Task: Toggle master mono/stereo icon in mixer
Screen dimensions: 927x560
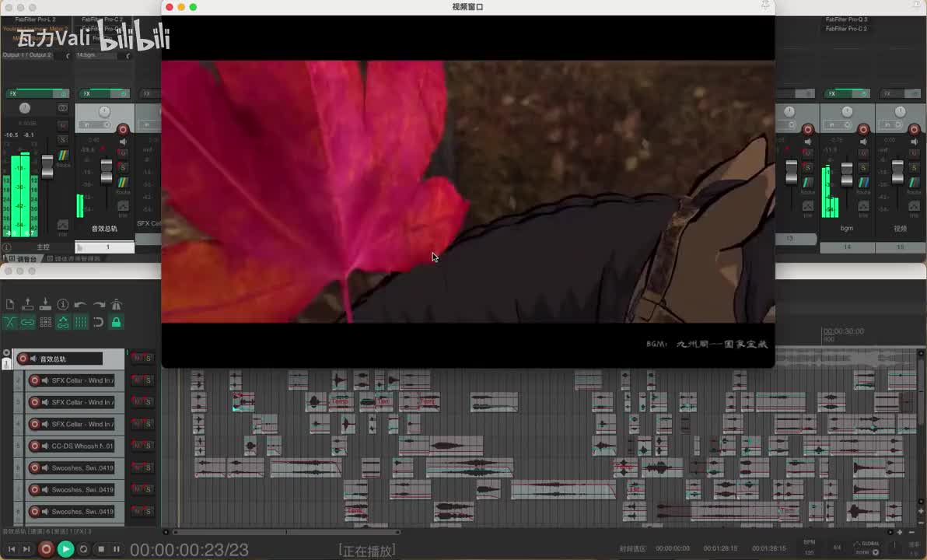Action: pyautogui.click(x=63, y=108)
